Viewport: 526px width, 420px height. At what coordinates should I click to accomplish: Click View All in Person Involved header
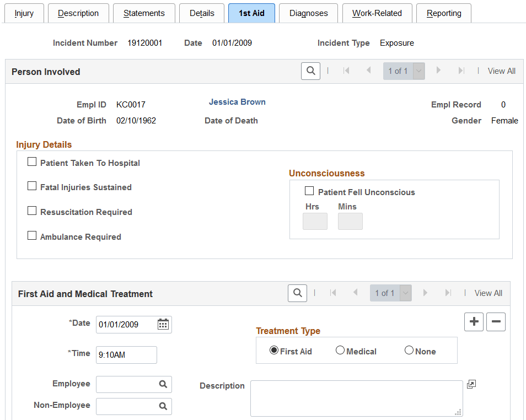[x=501, y=71]
